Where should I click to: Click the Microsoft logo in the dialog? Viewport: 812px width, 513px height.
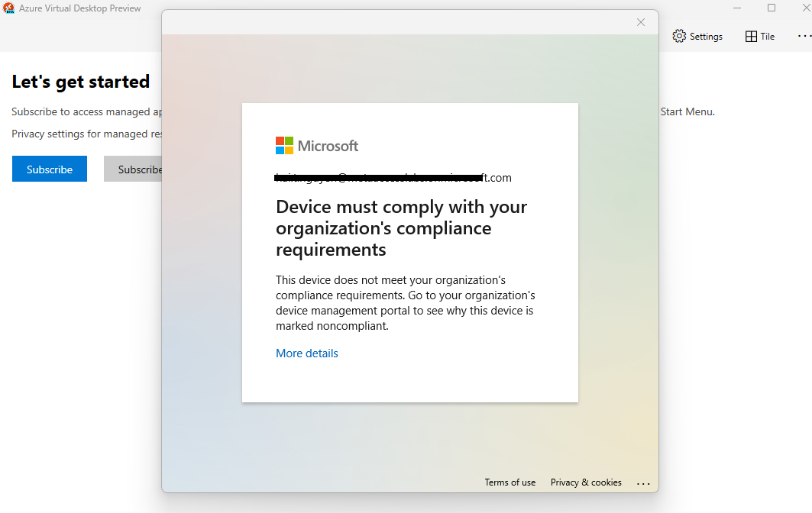pyautogui.click(x=316, y=146)
